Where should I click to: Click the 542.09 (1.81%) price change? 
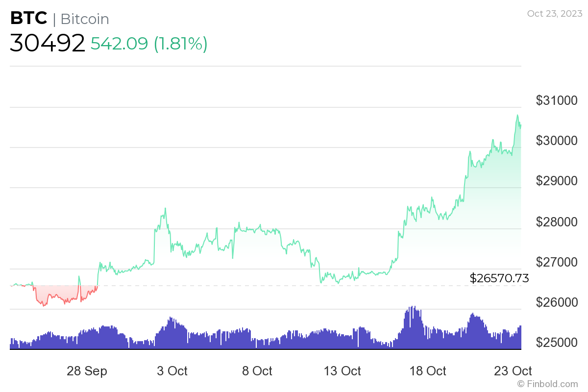pos(149,44)
